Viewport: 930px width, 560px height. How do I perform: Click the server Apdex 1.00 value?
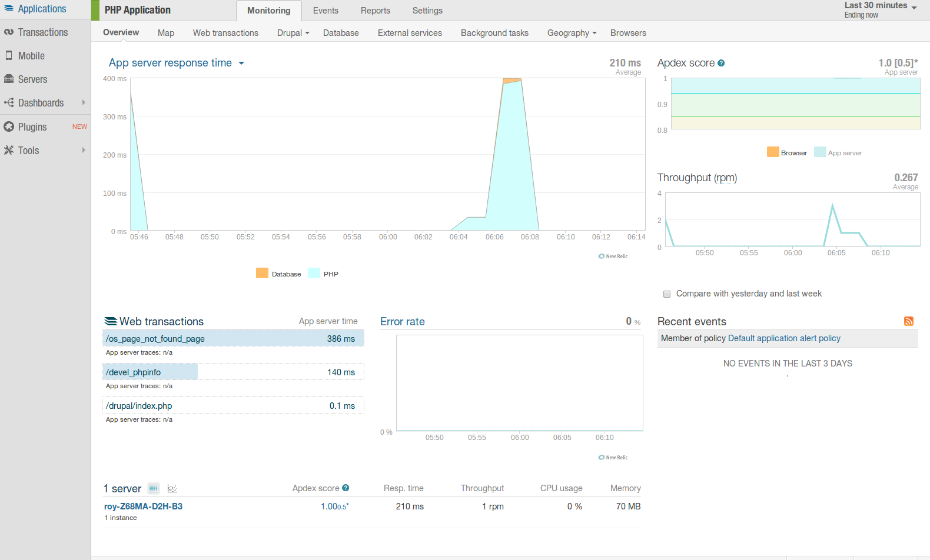334,506
